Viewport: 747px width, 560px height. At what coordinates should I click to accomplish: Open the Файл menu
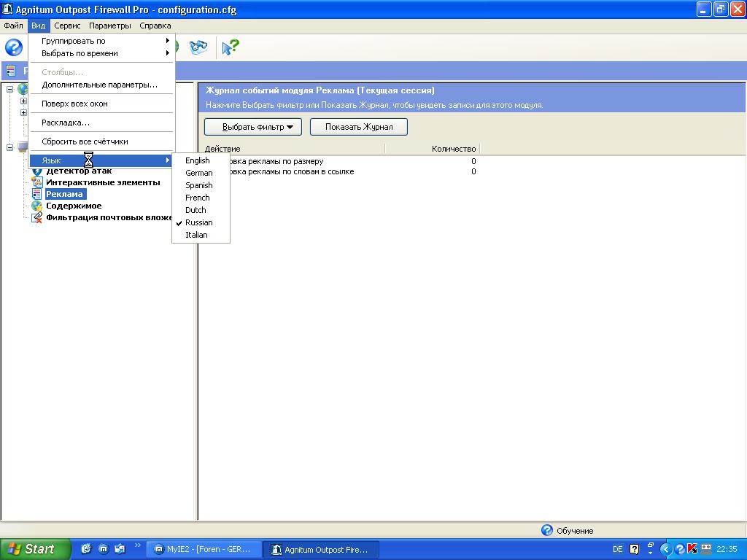pyautogui.click(x=13, y=26)
